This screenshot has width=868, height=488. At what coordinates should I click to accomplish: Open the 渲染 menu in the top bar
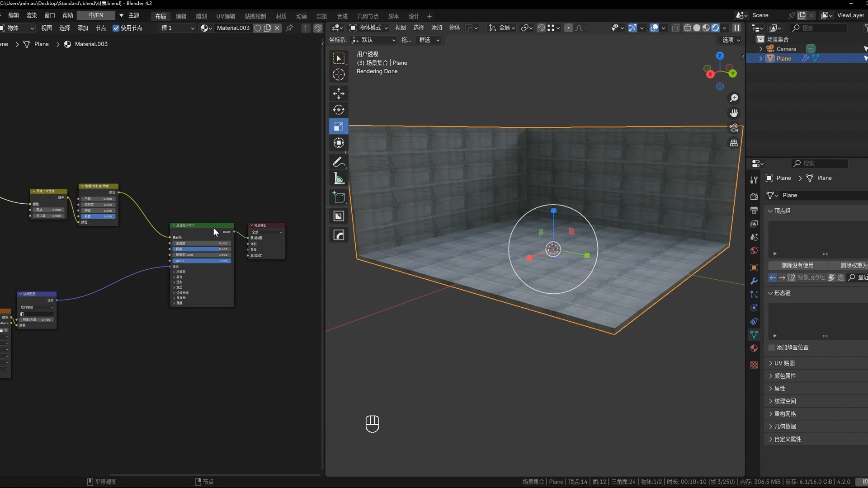[x=32, y=15]
